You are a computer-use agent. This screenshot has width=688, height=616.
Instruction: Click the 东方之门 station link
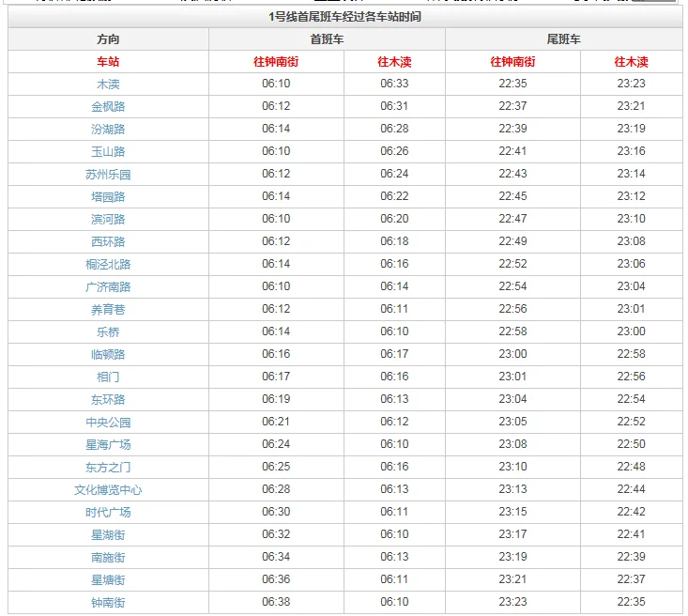[108, 467]
